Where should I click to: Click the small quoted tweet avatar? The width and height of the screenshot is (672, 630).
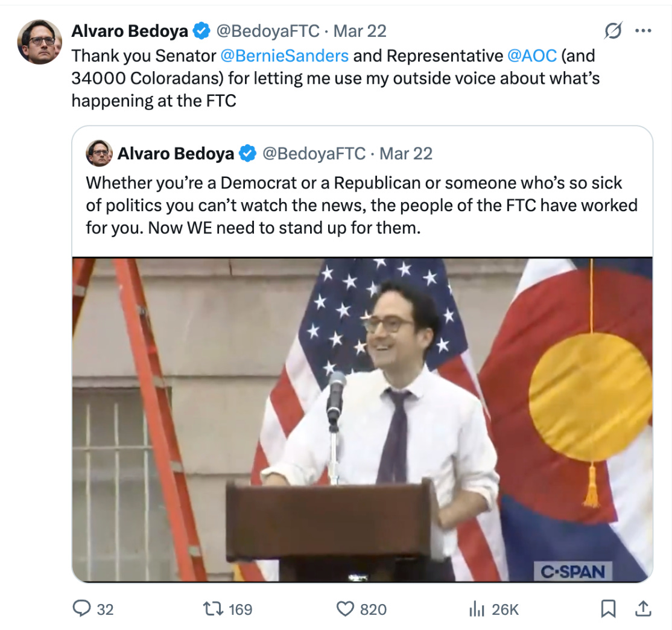coord(99,153)
